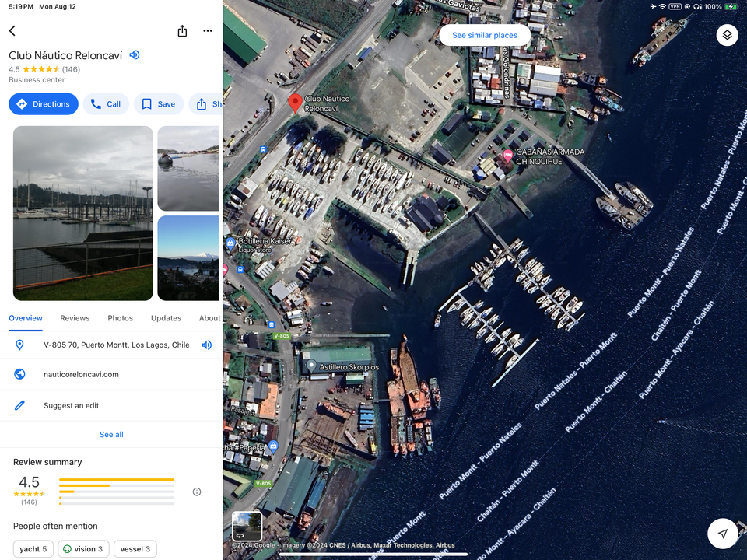This screenshot has width=747, height=560.
Task: Tap See all to view full details
Action: (x=110, y=435)
